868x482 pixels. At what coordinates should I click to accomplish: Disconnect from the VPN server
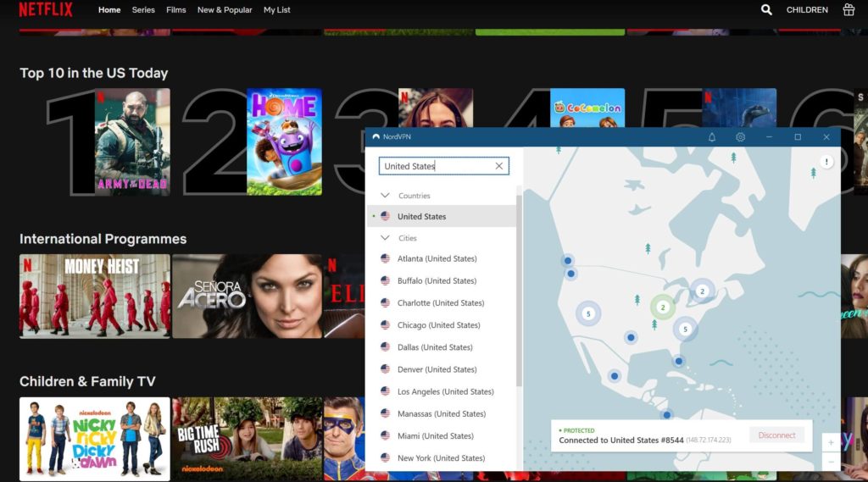pyautogui.click(x=776, y=435)
